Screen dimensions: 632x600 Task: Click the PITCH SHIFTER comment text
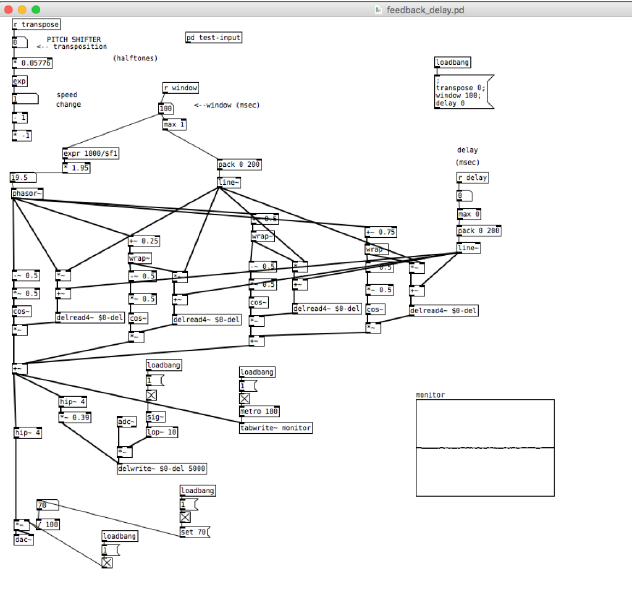tap(74, 39)
